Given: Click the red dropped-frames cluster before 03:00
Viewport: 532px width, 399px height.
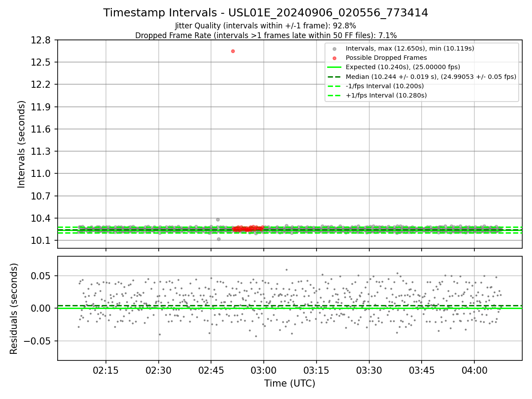Looking at the screenshot, I should click(247, 229).
